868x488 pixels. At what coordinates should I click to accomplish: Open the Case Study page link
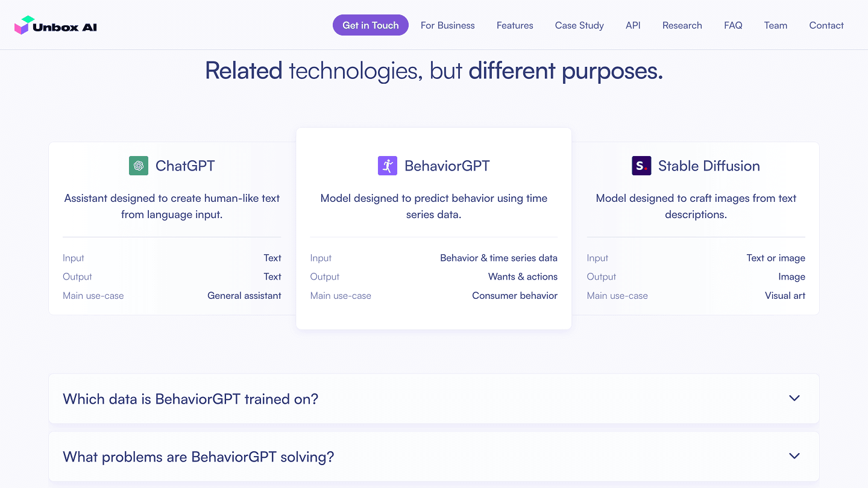click(579, 25)
